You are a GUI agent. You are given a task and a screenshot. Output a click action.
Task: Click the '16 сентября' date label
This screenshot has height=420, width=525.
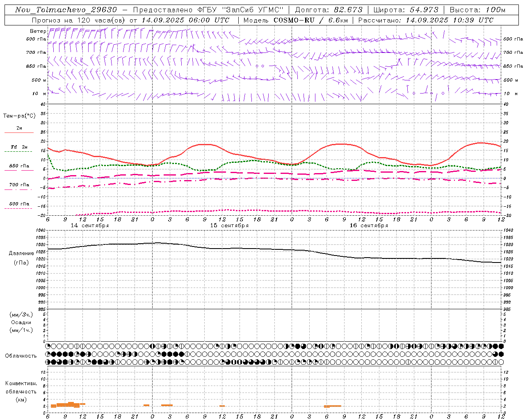(x=369, y=226)
